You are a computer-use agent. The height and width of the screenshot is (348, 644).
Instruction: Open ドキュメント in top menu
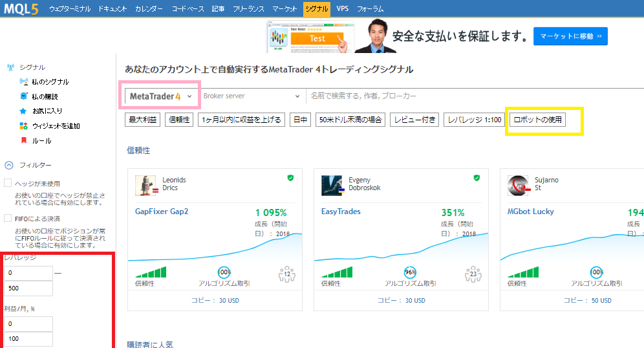coord(113,8)
